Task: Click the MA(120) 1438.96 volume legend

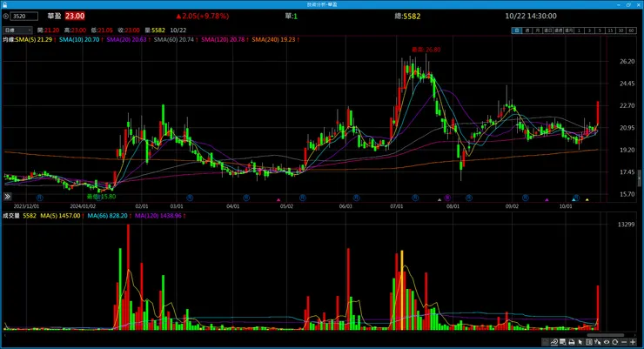Action: point(158,216)
